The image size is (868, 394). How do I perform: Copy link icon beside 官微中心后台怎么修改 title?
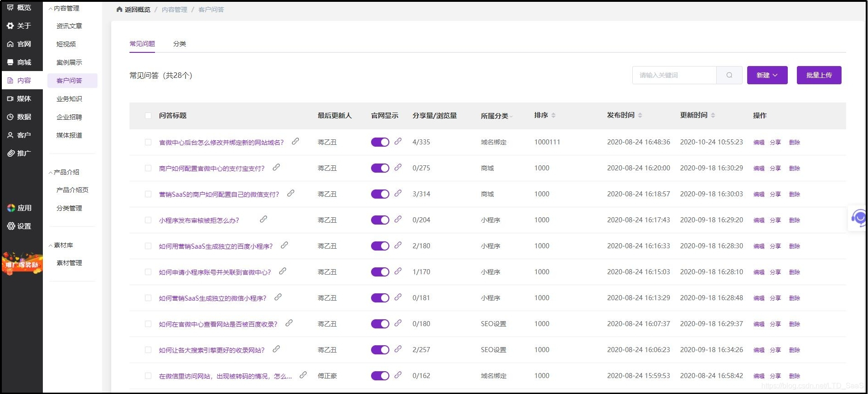click(x=295, y=142)
